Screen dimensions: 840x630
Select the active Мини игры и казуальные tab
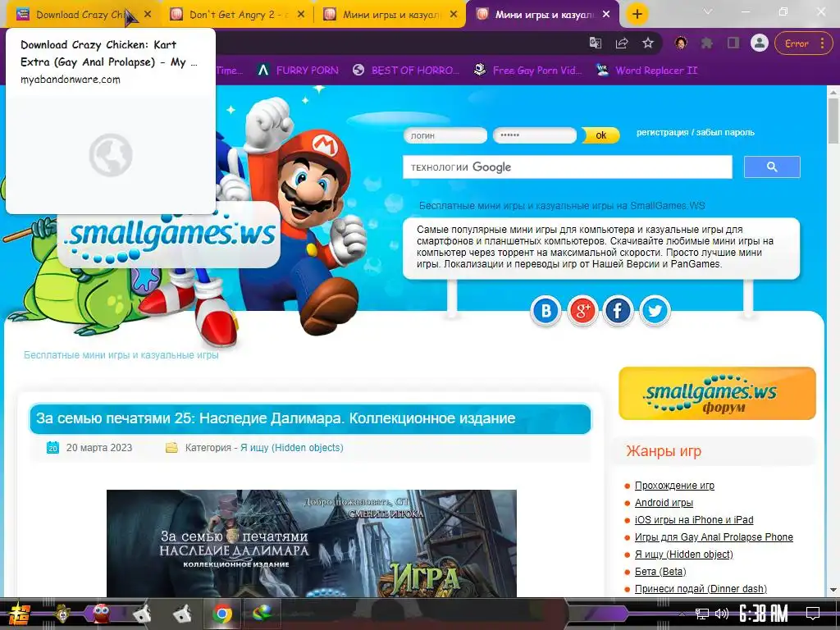[x=543, y=15]
